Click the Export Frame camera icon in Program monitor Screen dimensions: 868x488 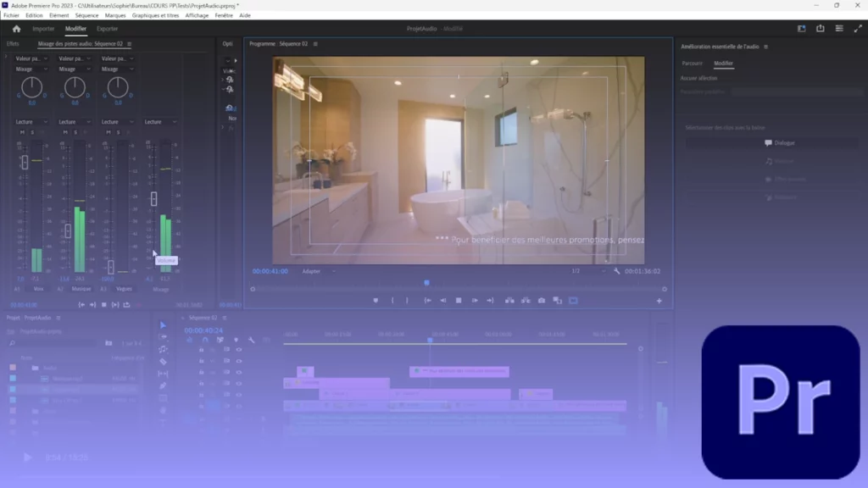[542, 300]
